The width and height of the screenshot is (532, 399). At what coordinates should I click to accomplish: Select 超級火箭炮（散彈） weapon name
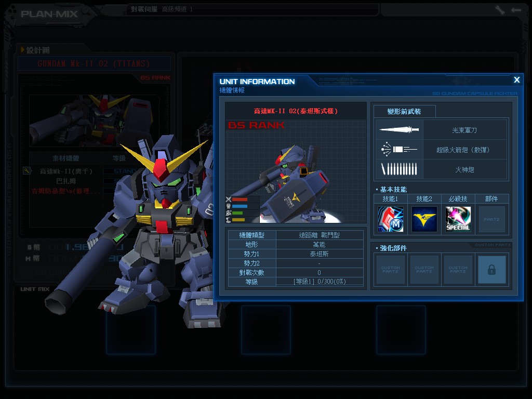(464, 150)
